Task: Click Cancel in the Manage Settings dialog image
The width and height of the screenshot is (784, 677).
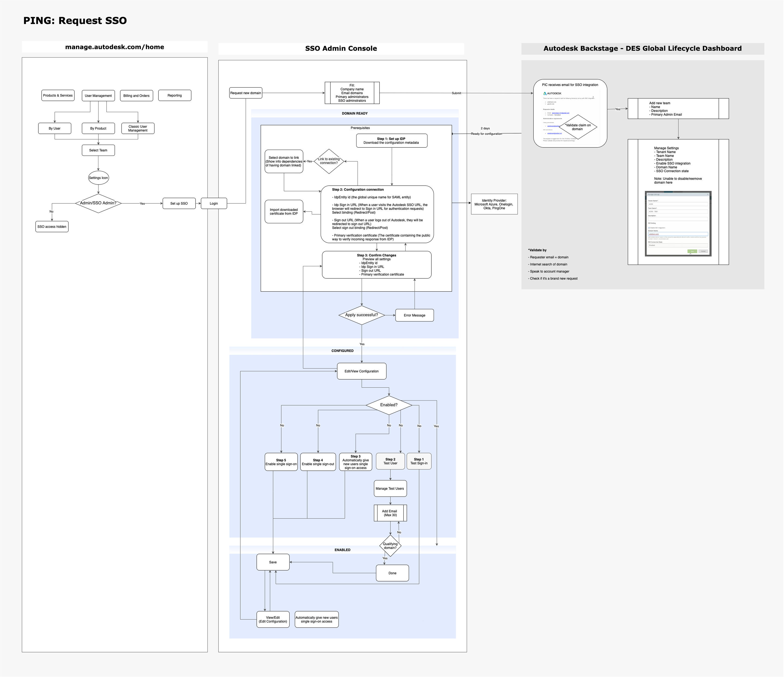Action: click(x=703, y=251)
